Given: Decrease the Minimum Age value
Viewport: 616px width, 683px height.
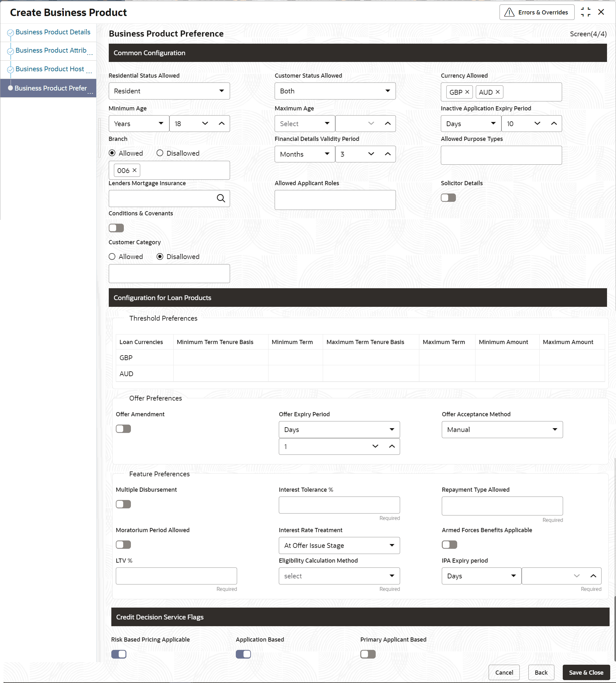Looking at the screenshot, I should [205, 124].
